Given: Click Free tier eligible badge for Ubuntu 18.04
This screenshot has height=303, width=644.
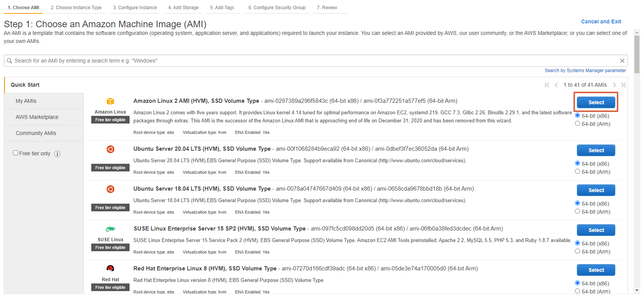Looking at the screenshot, I should [110, 207].
